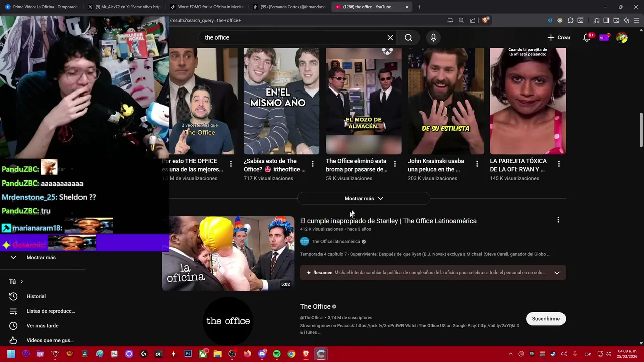The width and height of the screenshot is (644, 362).
Task: Toggle the browser sidebar panel icon
Action: tap(606, 20)
